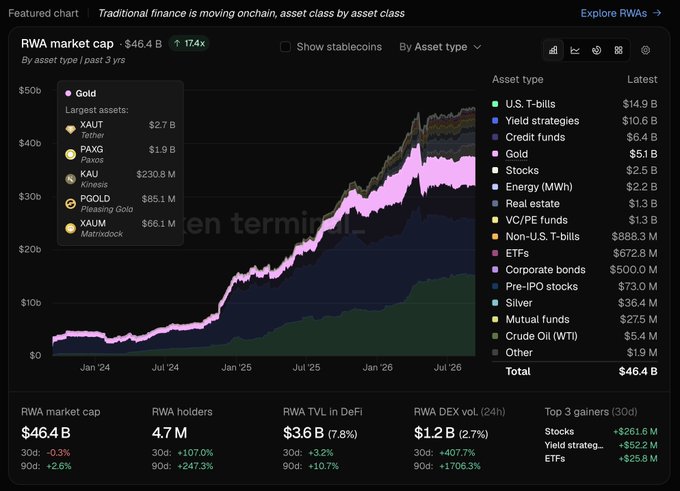Toggle the Stocks legend swatch

click(x=495, y=170)
